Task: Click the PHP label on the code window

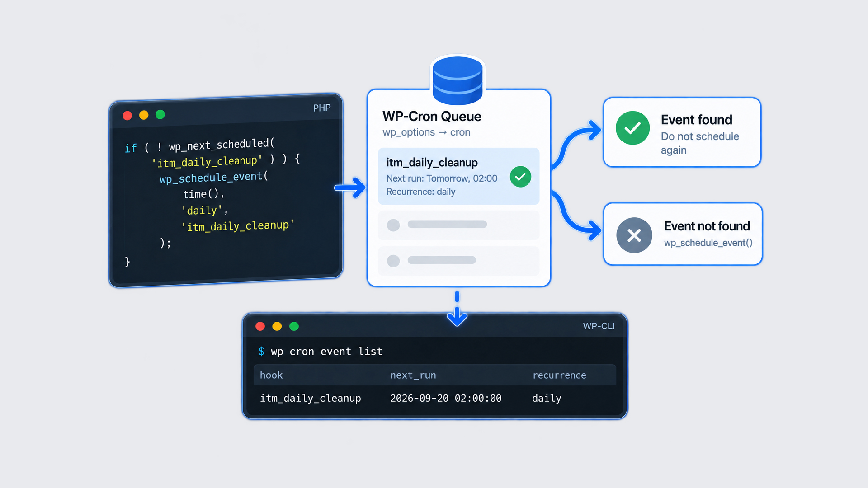Action: click(x=322, y=108)
